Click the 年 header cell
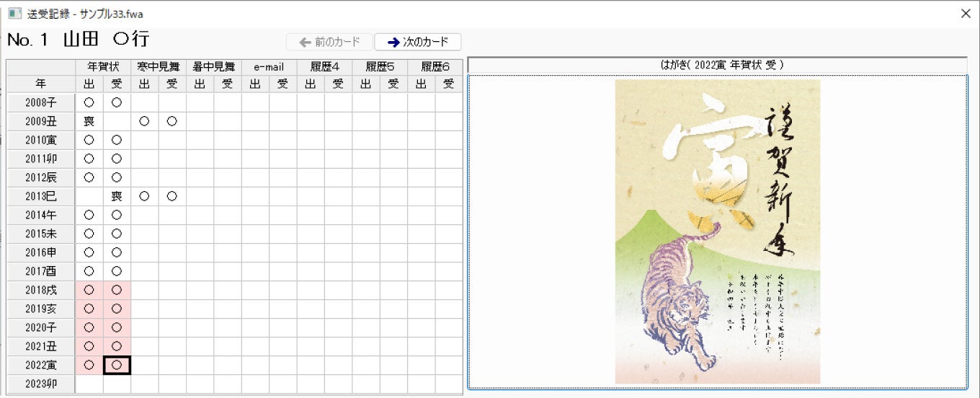980x398 pixels. [x=41, y=84]
